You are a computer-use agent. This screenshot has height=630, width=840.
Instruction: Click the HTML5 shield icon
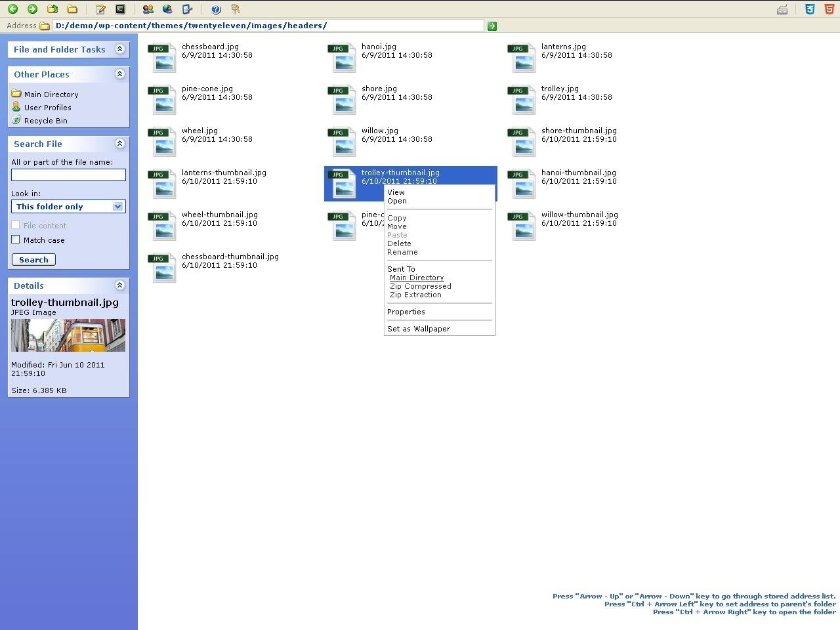(x=828, y=9)
